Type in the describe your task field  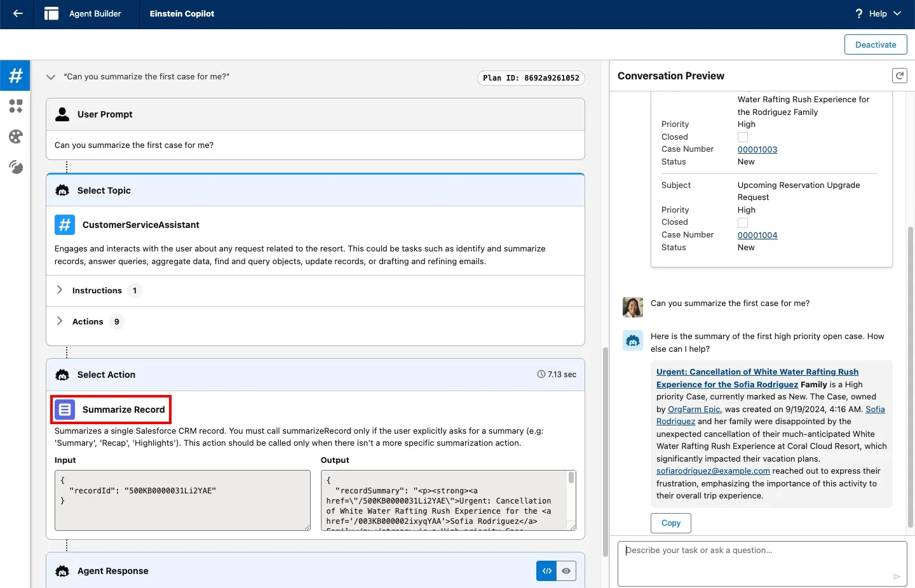[756, 563]
